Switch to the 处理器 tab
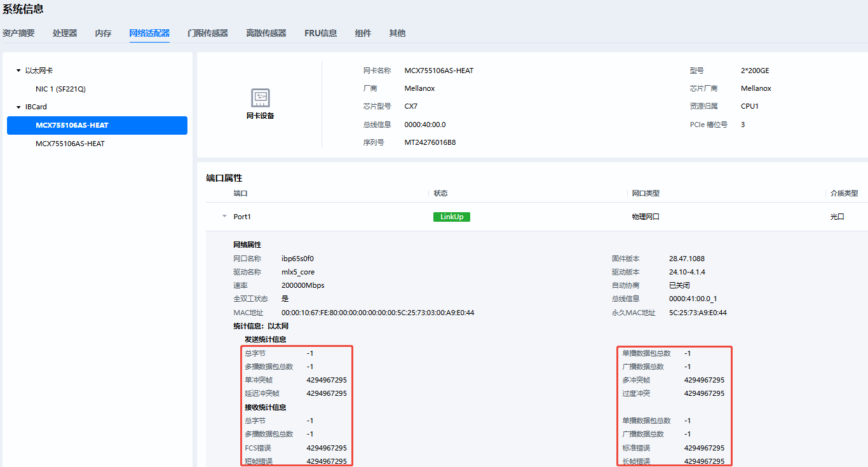Viewport: 868px width, 467px height. click(x=65, y=33)
